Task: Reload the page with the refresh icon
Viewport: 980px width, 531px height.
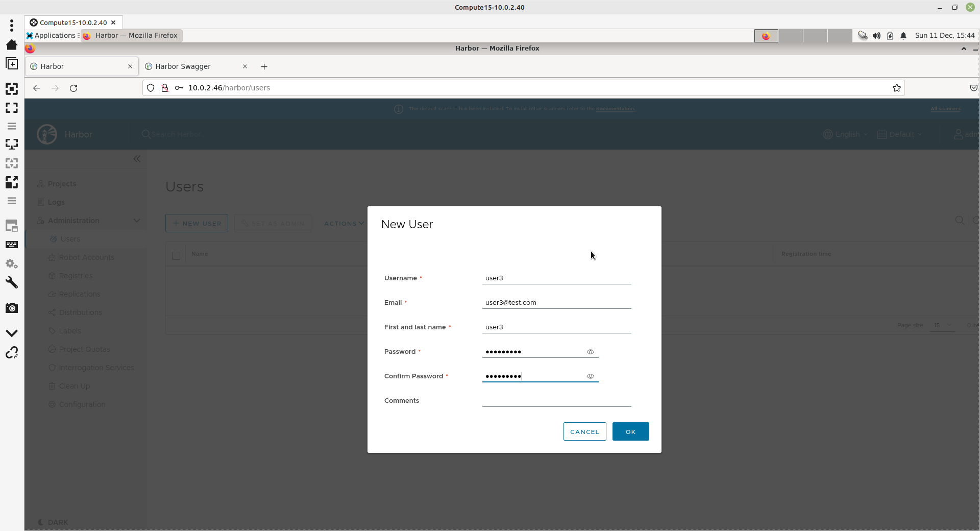Action: coord(73,88)
